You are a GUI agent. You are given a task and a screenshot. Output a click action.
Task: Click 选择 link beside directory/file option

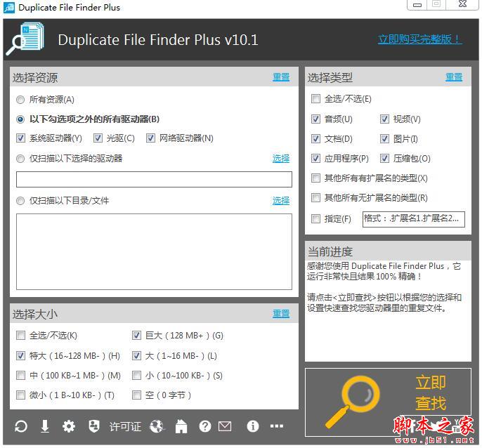coord(281,201)
